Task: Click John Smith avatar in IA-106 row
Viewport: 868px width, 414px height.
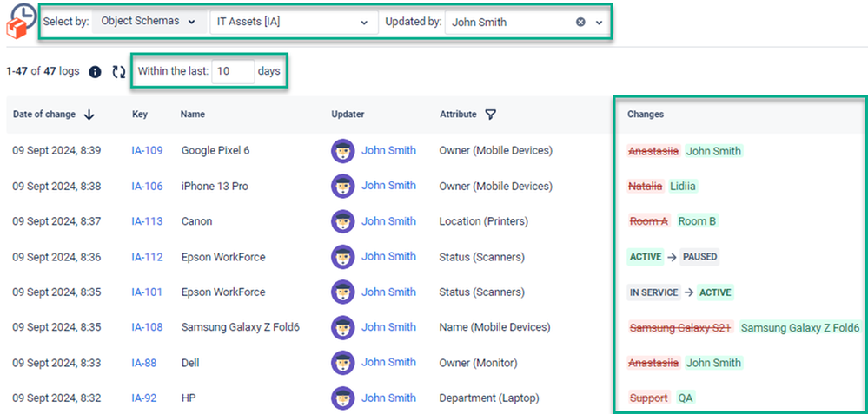Action: point(342,186)
